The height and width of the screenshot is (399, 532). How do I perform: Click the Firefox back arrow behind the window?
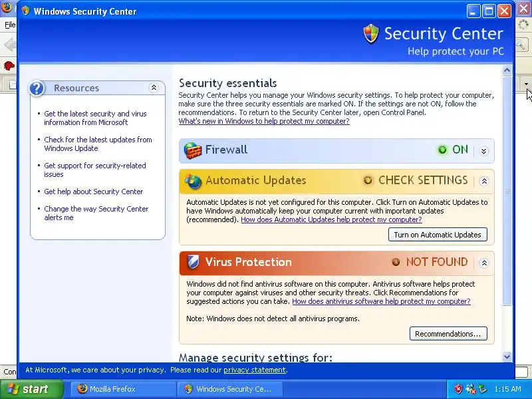point(10,45)
